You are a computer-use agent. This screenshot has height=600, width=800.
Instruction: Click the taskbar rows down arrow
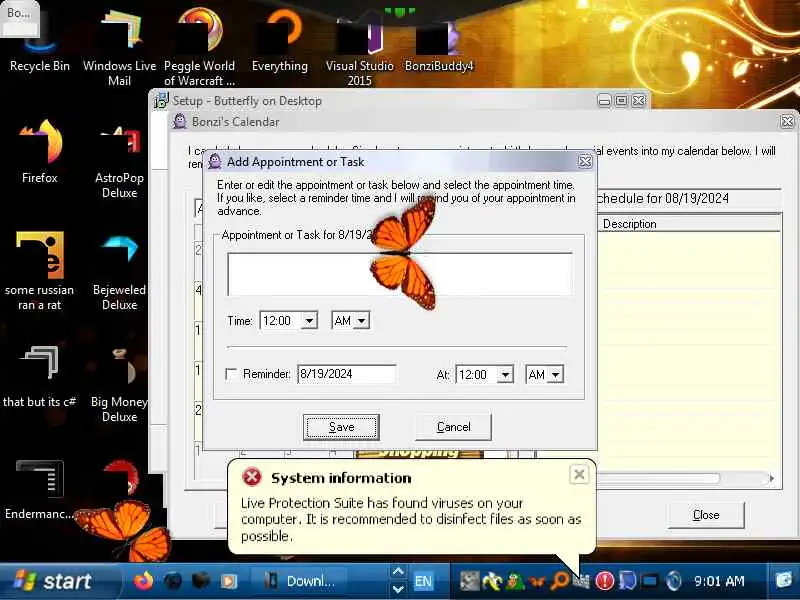point(398,589)
